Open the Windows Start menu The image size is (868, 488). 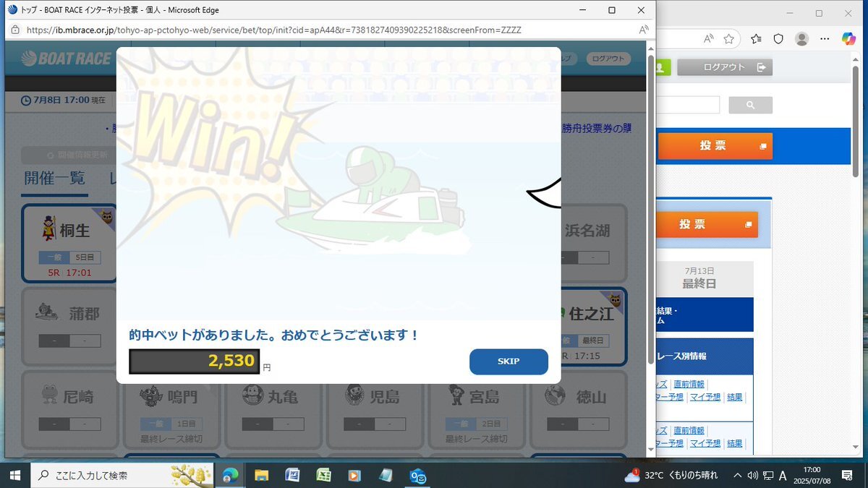pyautogui.click(x=14, y=475)
